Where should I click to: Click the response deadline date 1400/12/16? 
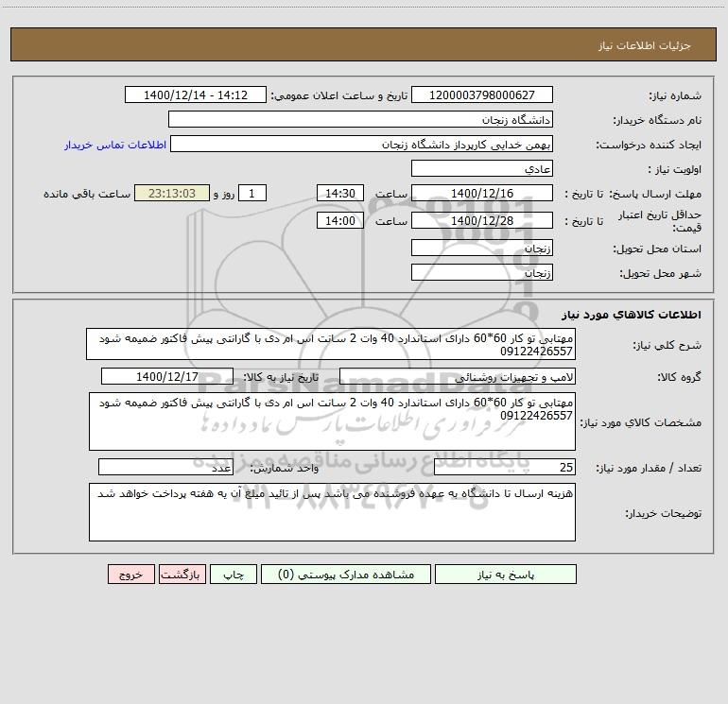[x=482, y=193]
